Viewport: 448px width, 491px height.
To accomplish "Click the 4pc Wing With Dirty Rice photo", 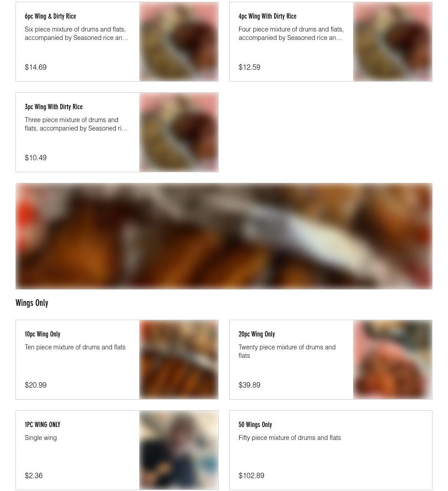I will [393, 42].
